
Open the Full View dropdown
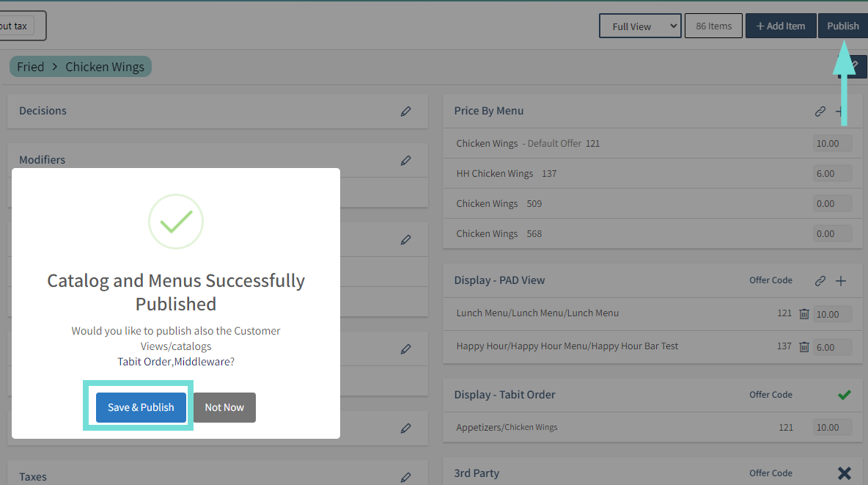click(640, 26)
